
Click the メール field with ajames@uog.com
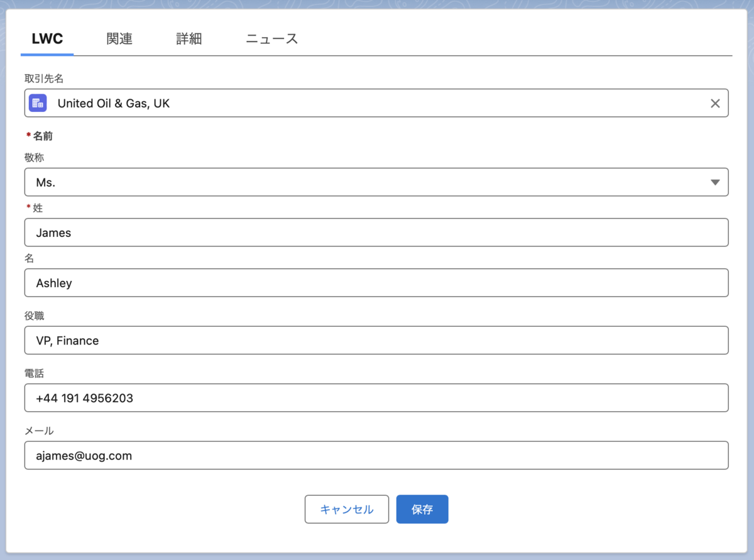376,455
